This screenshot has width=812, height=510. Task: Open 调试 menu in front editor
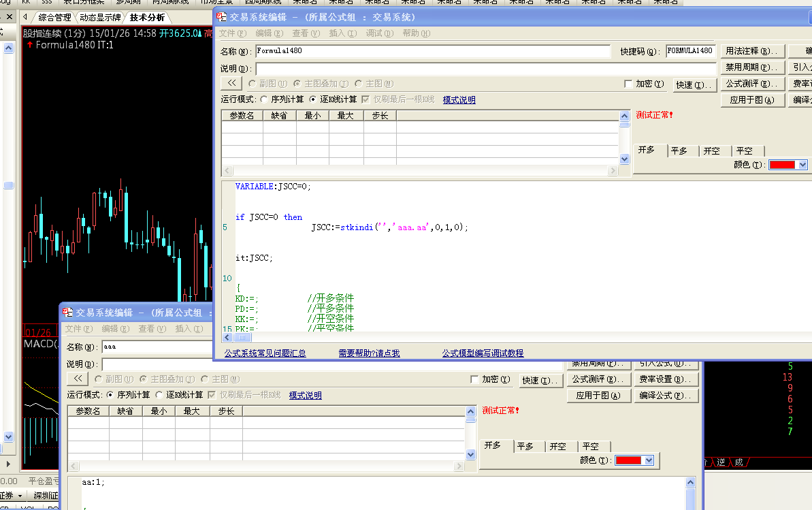tap(380, 33)
